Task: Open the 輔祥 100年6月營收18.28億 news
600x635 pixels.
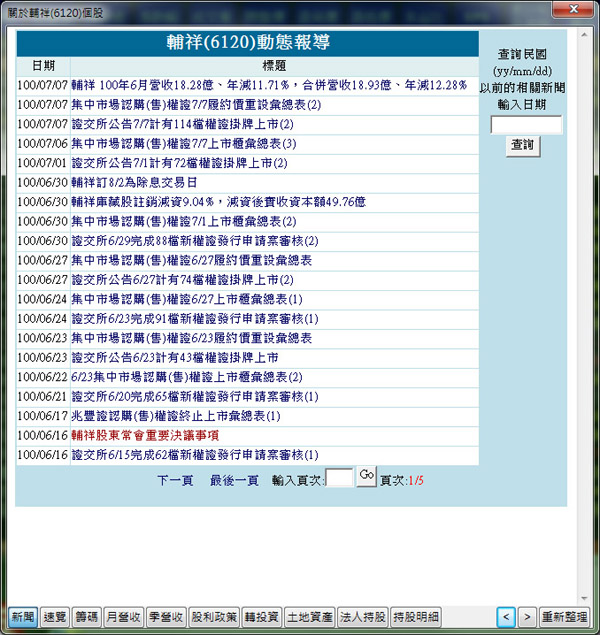Action: pos(269,85)
